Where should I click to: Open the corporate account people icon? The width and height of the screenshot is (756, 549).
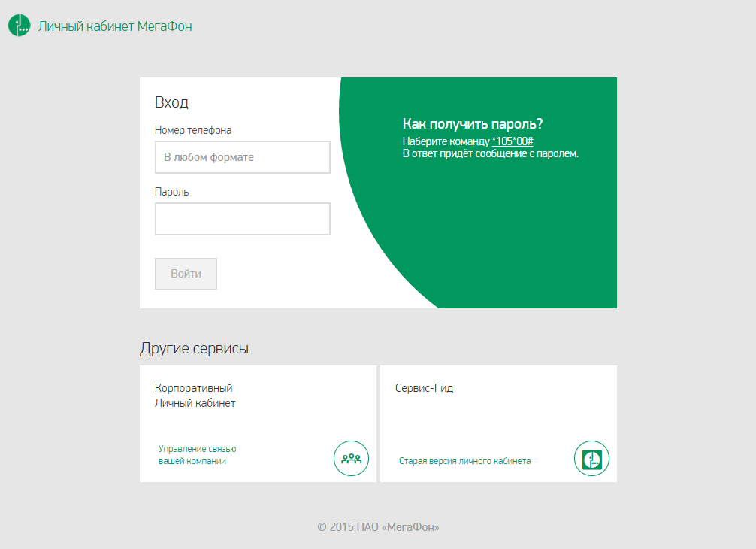(x=351, y=458)
